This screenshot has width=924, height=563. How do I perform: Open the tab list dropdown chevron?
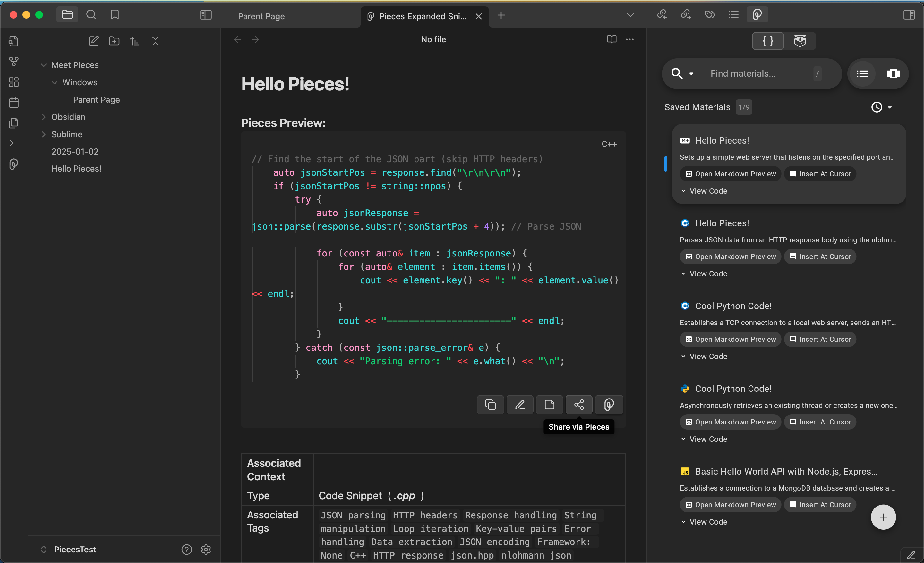click(x=630, y=15)
